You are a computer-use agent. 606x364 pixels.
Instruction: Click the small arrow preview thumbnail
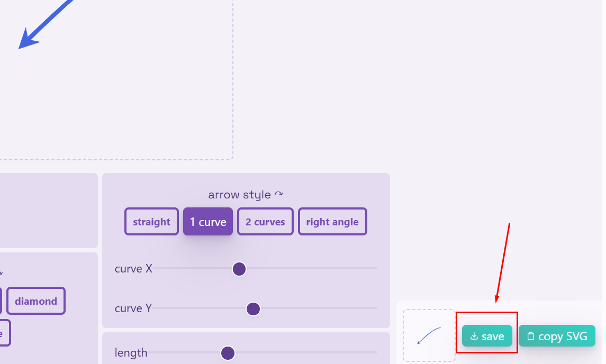click(429, 335)
